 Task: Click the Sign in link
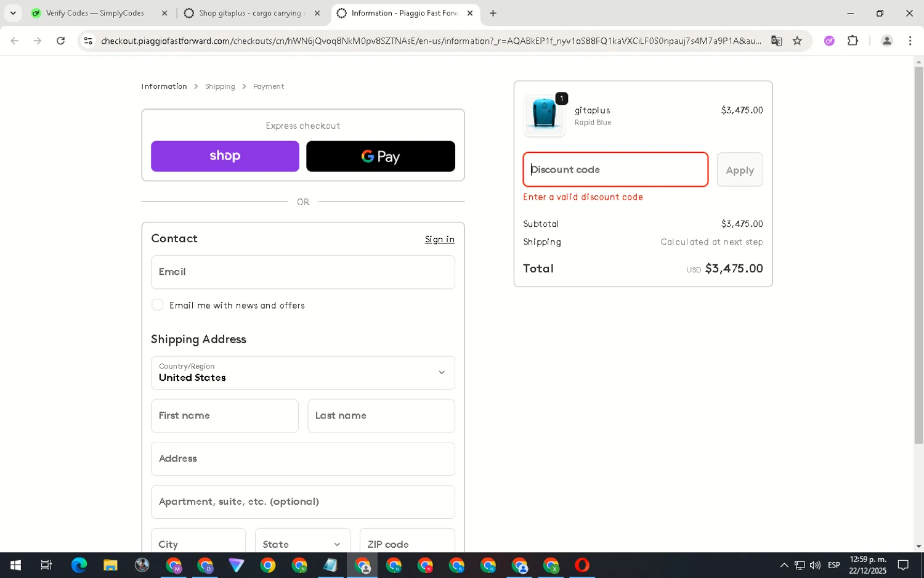click(440, 239)
